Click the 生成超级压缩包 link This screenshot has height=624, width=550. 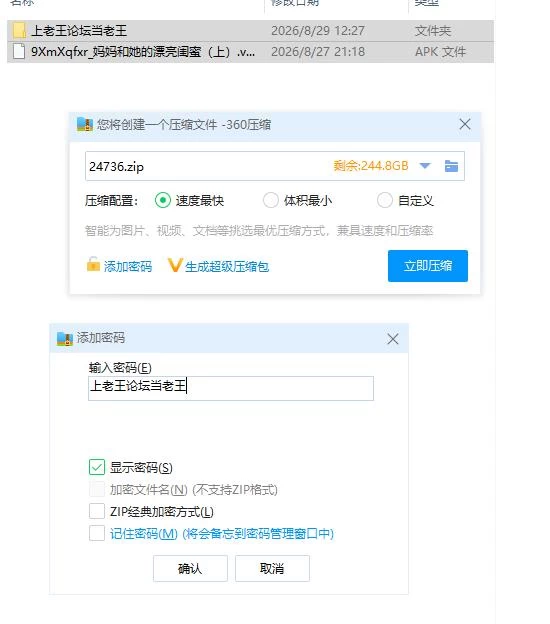[x=227, y=266]
